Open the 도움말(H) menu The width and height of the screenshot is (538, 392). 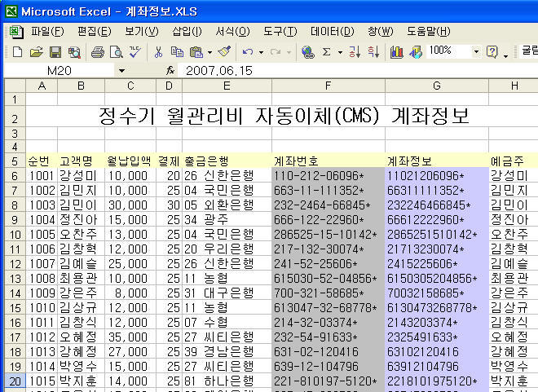click(429, 32)
